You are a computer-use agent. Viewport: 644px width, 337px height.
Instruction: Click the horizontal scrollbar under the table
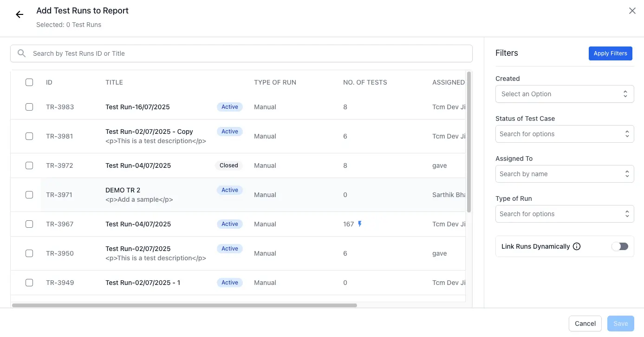(184, 305)
